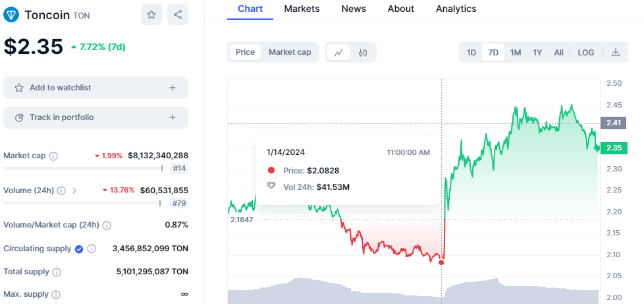This screenshot has height=304, width=644.
Task: Click the Add to watchlist button
Action: coord(95,88)
